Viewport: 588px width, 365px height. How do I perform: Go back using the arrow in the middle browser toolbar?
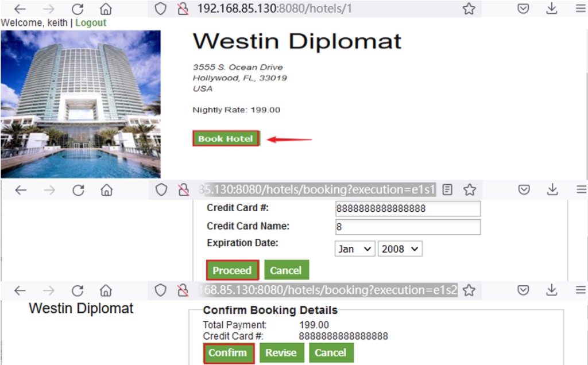pyautogui.click(x=21, y=191)
